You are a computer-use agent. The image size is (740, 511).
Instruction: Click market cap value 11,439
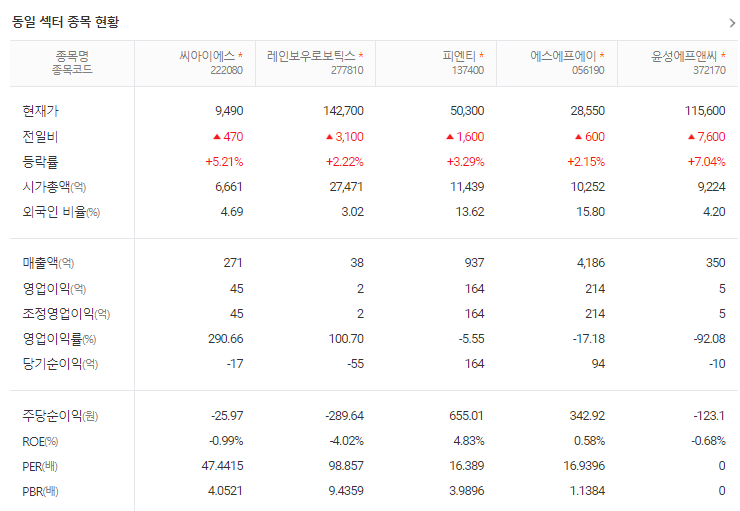pyautogui.click(x=467, y=187)
